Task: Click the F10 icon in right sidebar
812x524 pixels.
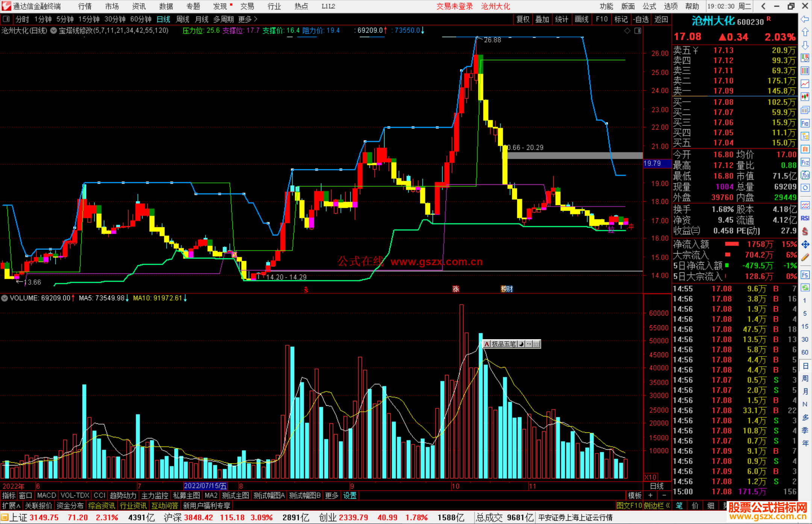Action: (x=805, y=124)
